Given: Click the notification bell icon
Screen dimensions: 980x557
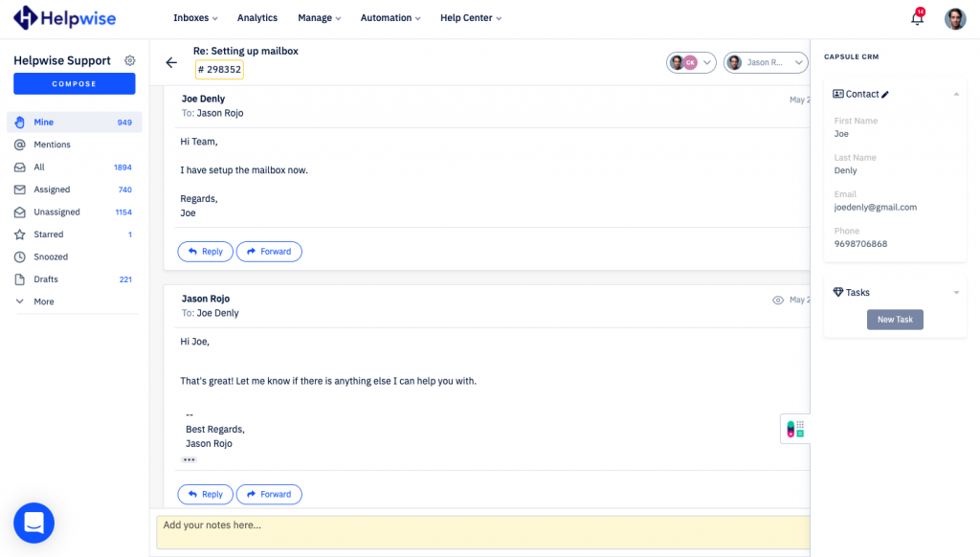Looking at the screenshot, I should [917, 18].
